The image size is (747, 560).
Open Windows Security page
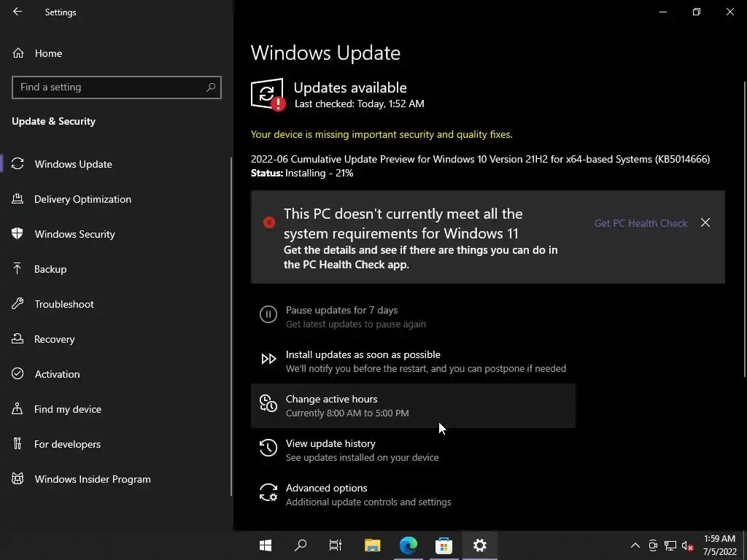coord(116,234)
